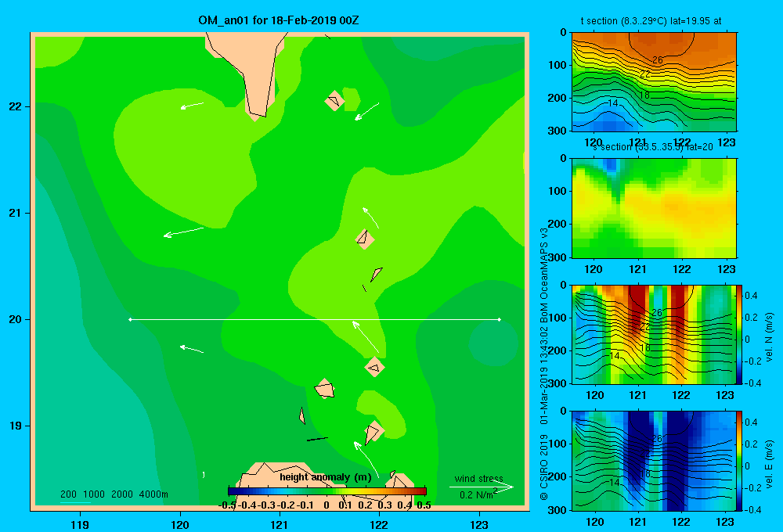Click the 'vel. E (m/s)' axis label
Viewport: 783px width, 532px height.
point(769,464)
